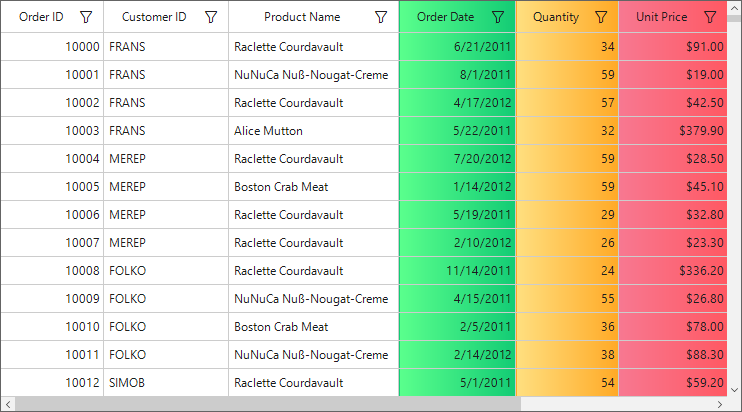This screenshot has height=412, width=742.
Task: Click quantity value 34
Action: point(567,47)
